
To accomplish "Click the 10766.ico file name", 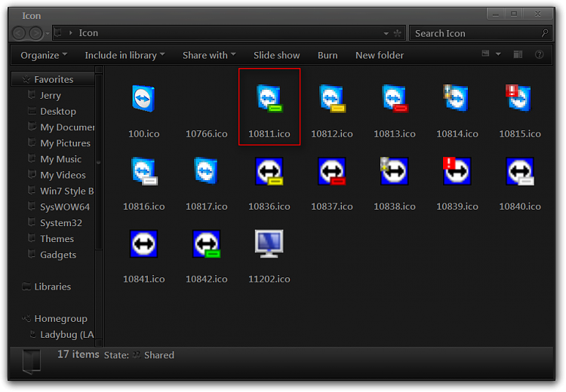I will coord(207,133).
